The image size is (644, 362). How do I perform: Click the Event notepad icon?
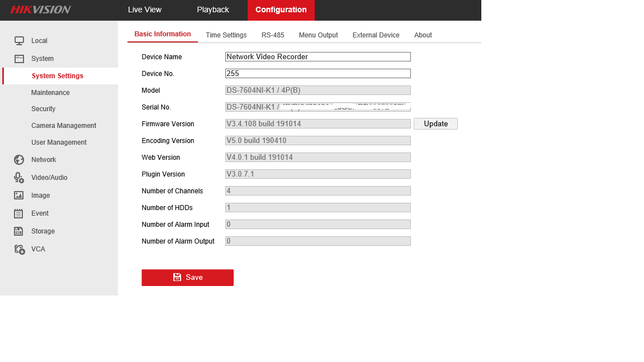(19, 213)
